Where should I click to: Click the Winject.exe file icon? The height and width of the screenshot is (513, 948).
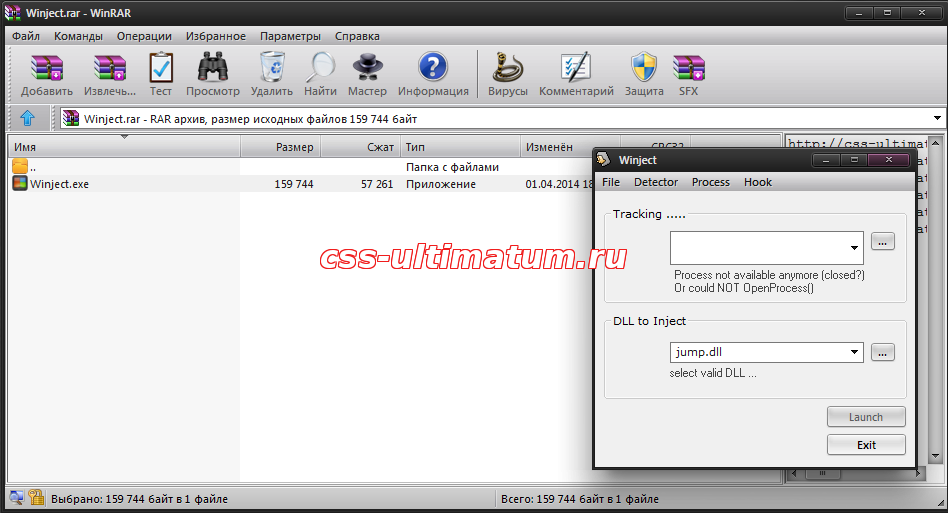tap(20, 183)
